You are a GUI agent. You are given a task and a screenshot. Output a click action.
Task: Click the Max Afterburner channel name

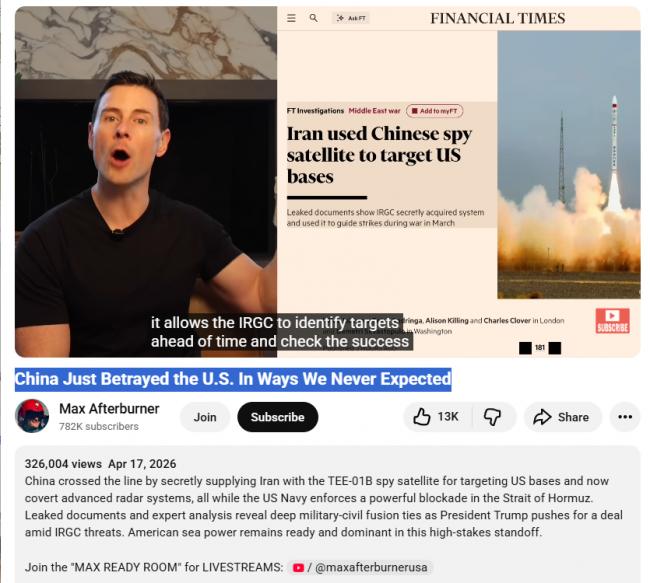(109, 409)
